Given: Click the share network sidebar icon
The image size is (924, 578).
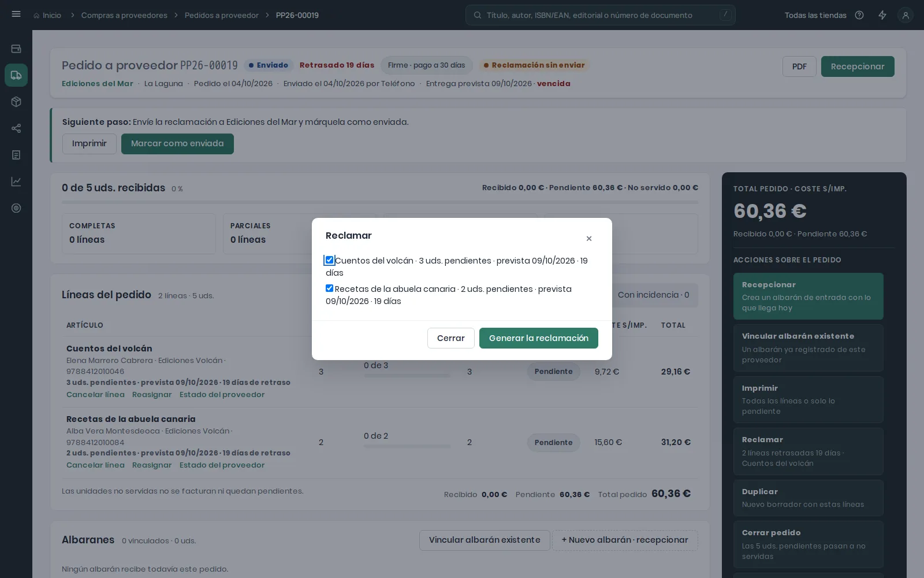Looking at the screenshot, I should 16,128.
